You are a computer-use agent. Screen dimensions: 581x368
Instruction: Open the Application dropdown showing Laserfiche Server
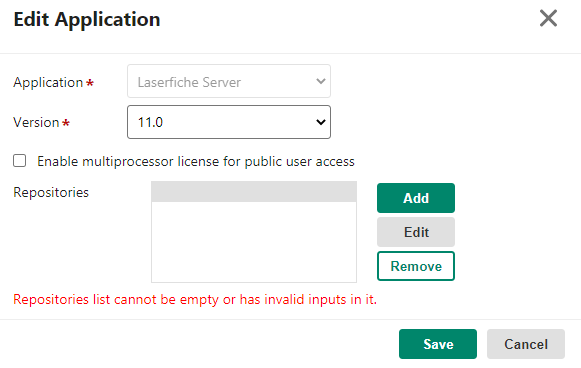pos(229,81)
